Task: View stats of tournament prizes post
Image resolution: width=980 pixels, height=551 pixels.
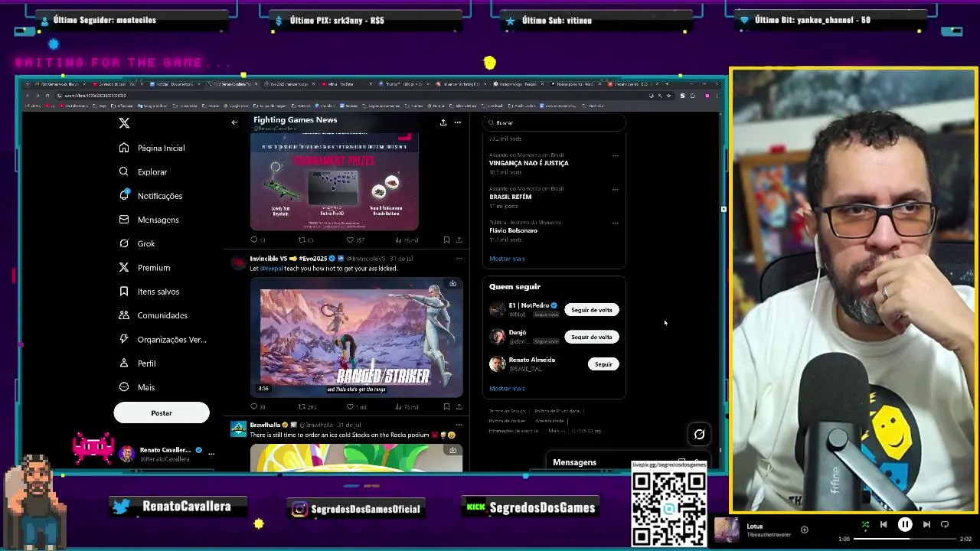Action: 406,240
